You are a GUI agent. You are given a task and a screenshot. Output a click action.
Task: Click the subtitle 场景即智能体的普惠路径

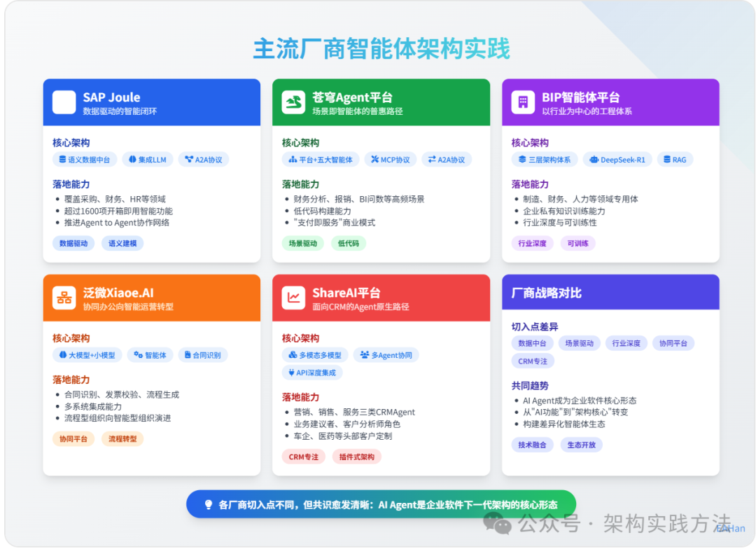[x=358, y=111]
